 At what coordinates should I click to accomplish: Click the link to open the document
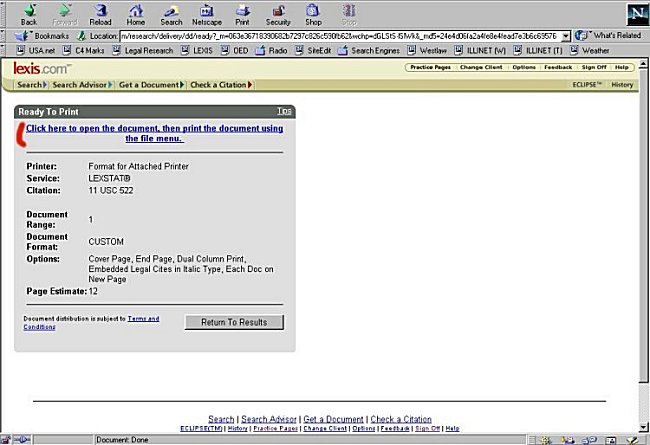coord(155,134)
